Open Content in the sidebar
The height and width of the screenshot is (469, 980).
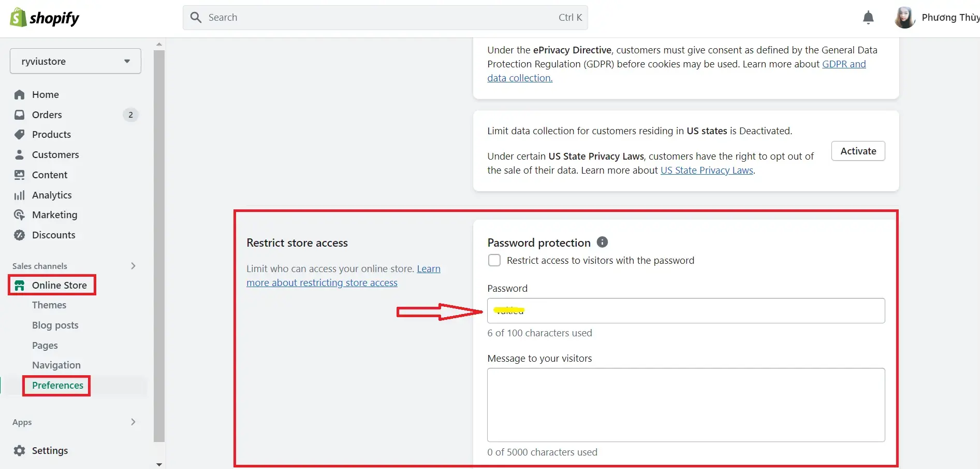[x=50, y=175]
